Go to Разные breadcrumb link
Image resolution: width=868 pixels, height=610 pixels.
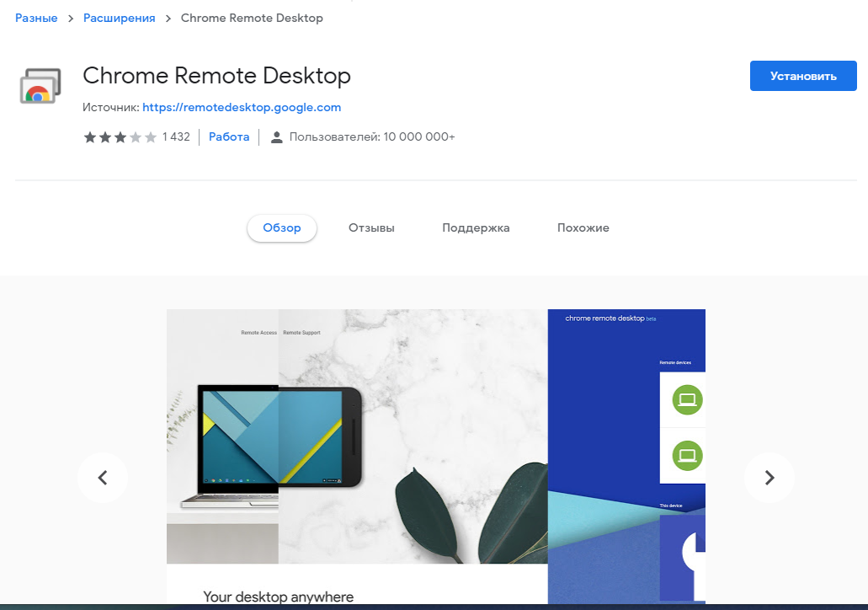pos(36,19)
